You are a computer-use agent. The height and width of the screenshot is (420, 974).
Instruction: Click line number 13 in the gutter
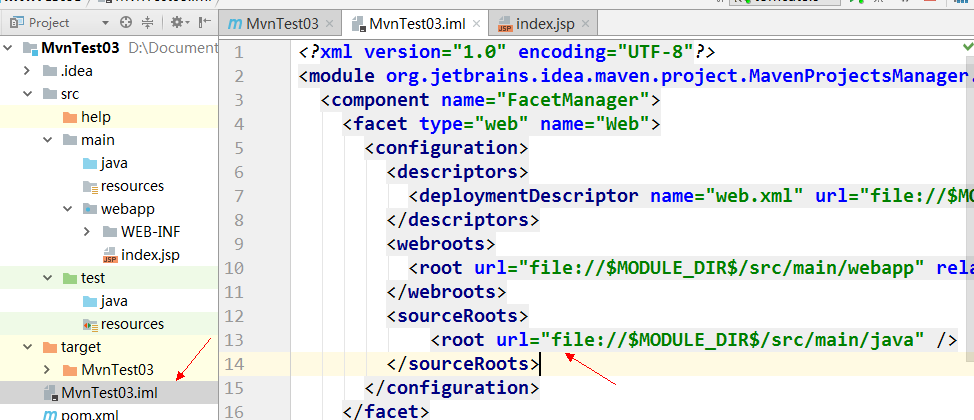(x=235, y=340)
